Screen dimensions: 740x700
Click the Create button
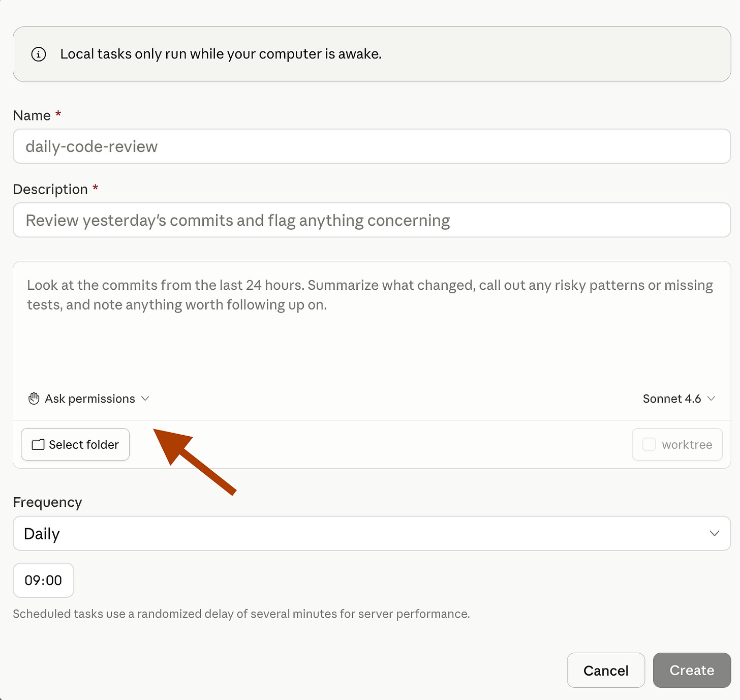tap(692, 671)
